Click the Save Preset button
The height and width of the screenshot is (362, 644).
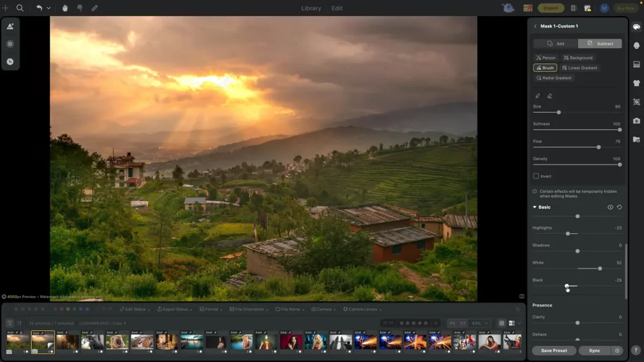click(554, 351)
